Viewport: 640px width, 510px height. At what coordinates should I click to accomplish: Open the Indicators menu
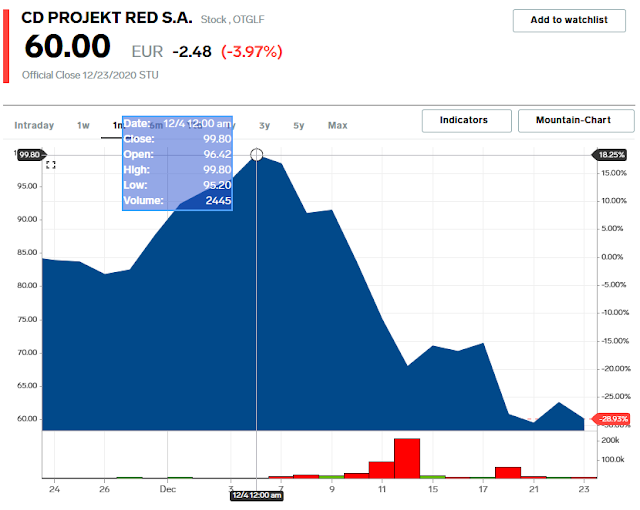click(467, 120)
